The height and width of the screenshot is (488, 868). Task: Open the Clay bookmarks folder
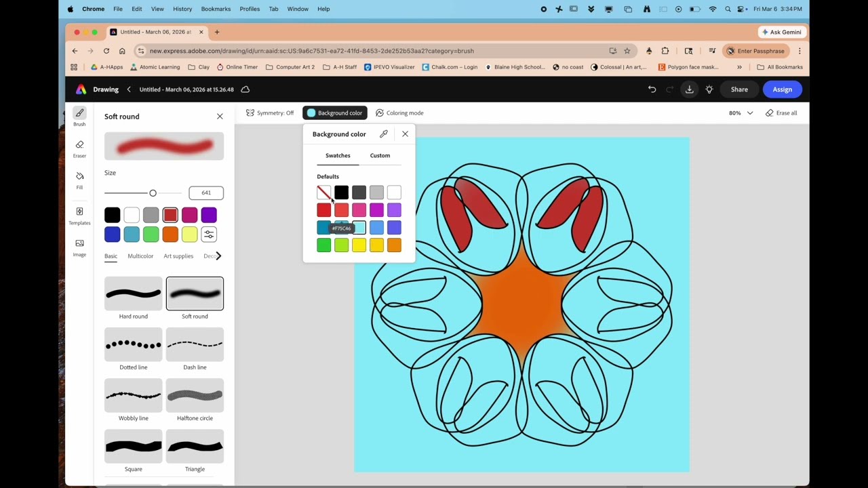(x=199, y=67)
